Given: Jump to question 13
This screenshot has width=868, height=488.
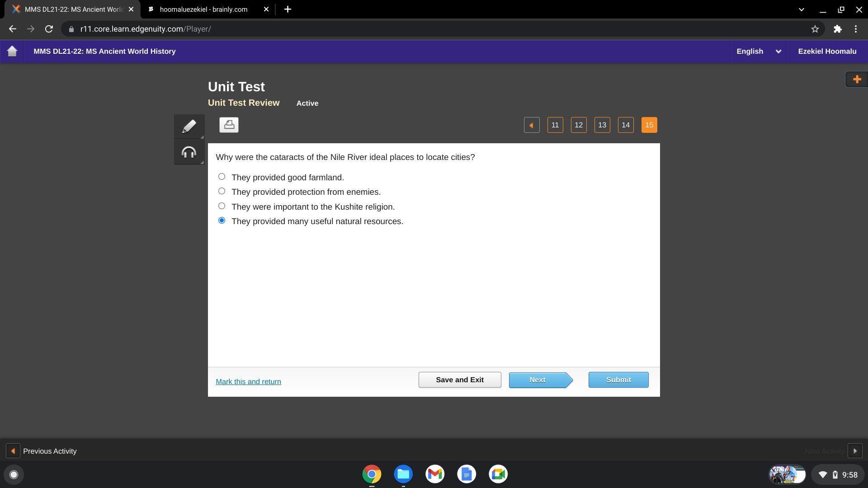Looking at the screenshot, I should (x=602, y=125).
